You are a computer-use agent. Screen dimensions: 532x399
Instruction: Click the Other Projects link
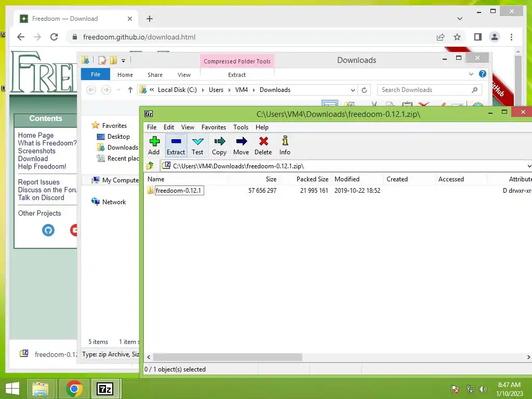(x=39, y=214)
